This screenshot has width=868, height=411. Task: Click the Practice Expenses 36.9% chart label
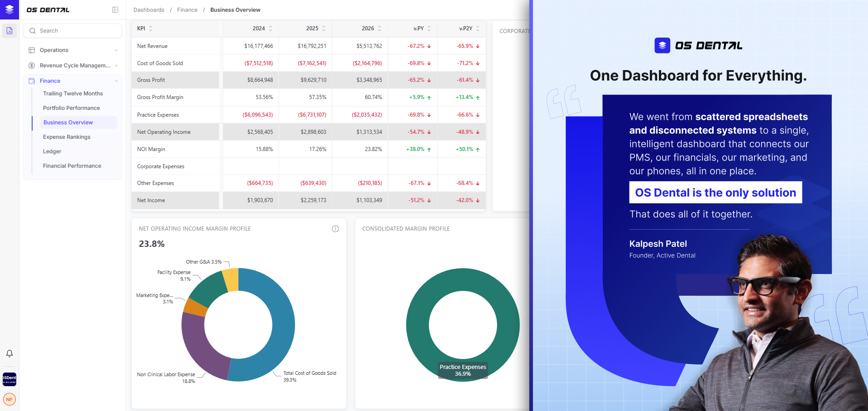tap(463, 370)
